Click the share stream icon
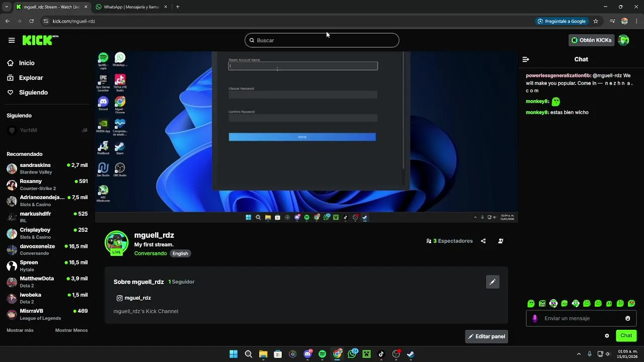 point(483,241)
